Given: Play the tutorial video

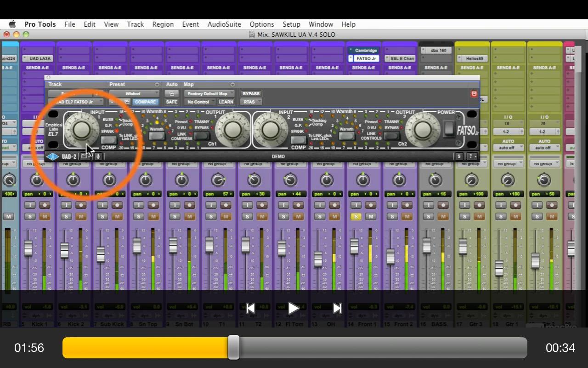Looking at the screenshot, I should pos(294,308).
